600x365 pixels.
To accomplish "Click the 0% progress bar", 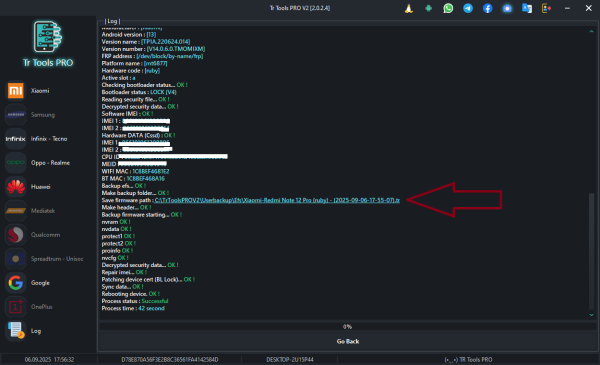I will (x=348, y=326).
